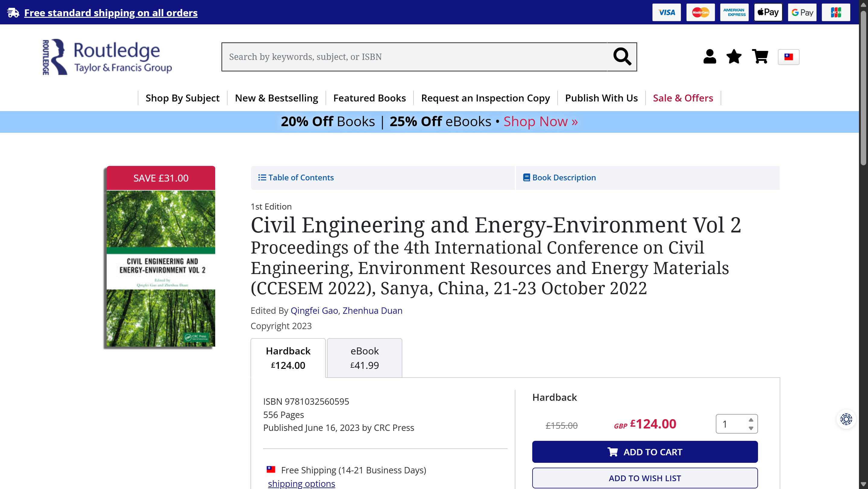Click Published June 16, 2023 text
The image size is (868, 489).
(x=339, y=428)
